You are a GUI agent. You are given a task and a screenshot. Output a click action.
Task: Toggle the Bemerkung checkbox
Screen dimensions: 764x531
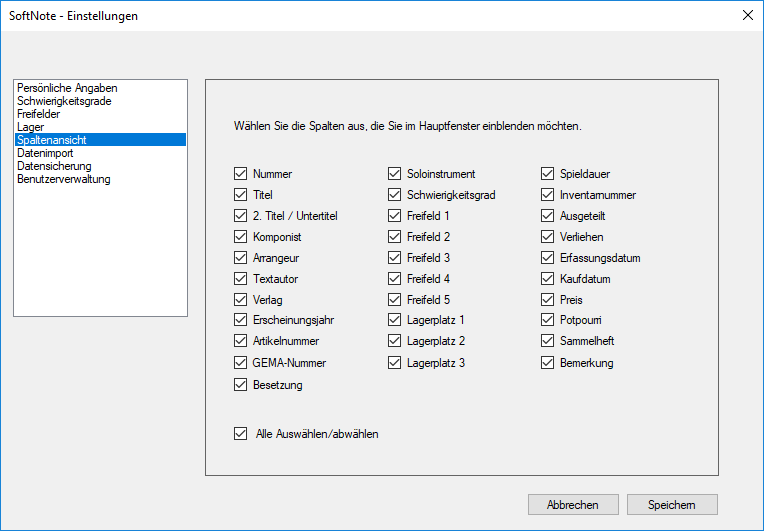[548, 363]
